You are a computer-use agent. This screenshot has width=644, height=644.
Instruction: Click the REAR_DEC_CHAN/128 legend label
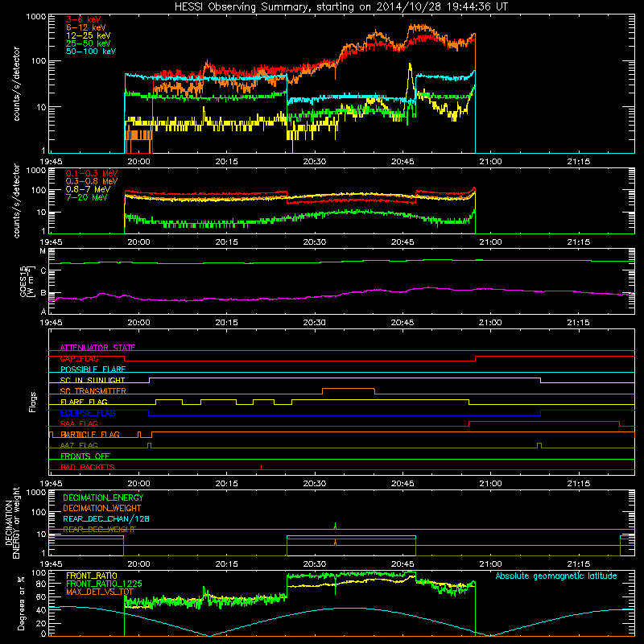point(106,518)
